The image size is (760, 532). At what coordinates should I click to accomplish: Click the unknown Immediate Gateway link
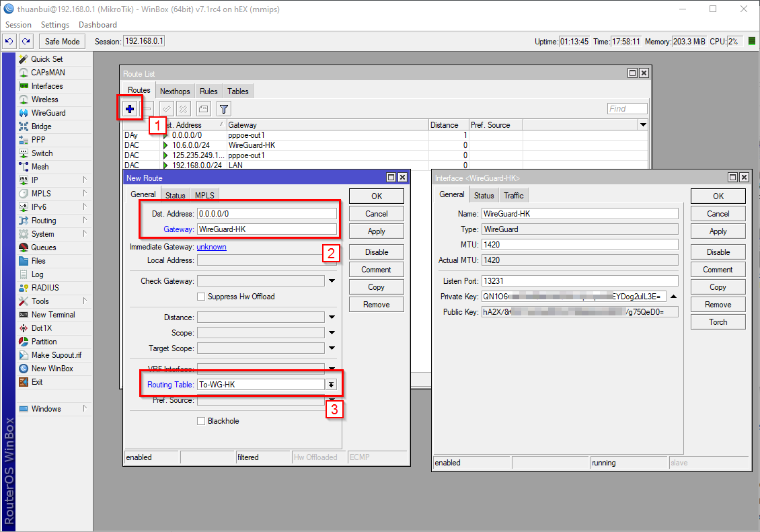(x=211, y=247)
